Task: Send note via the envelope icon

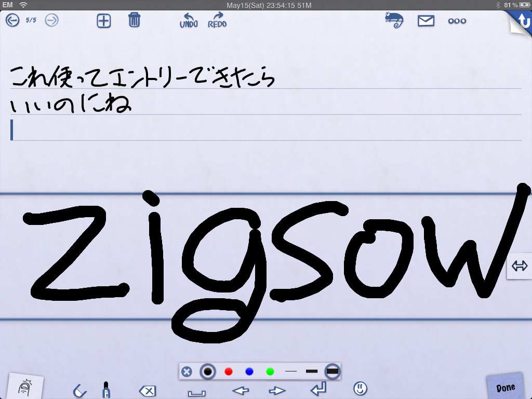Action: [x=426, y=21]
